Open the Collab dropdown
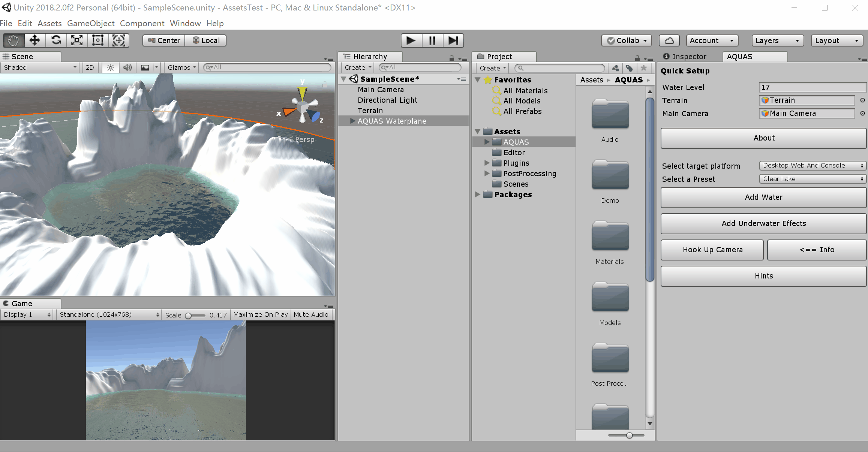This screenshot has width=868, height=452. click(x=627, y=40)
